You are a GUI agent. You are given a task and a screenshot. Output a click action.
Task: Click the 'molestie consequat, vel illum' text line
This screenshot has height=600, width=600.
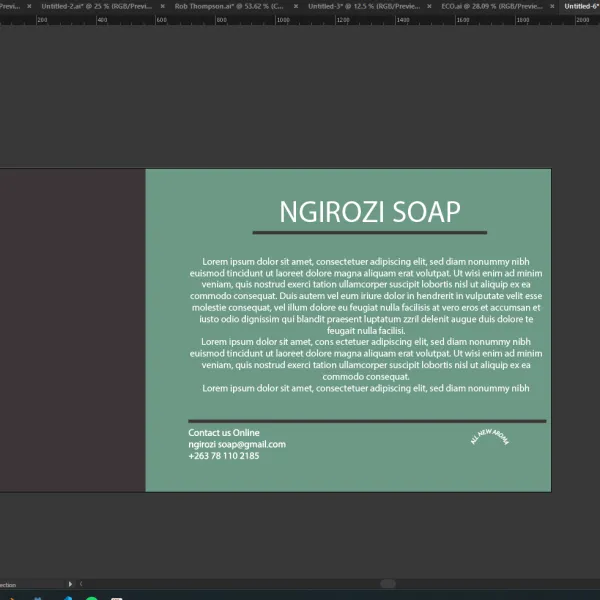[x=366, y=308]
